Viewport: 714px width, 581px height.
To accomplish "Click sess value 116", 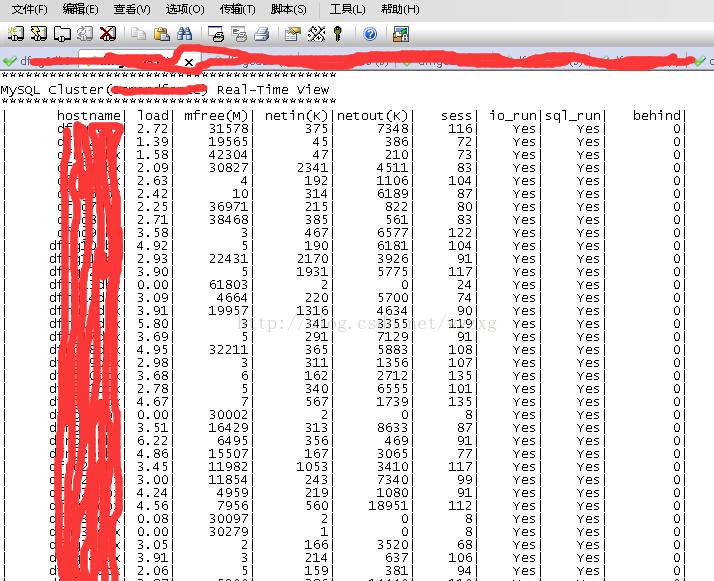I will coord(460,129).
